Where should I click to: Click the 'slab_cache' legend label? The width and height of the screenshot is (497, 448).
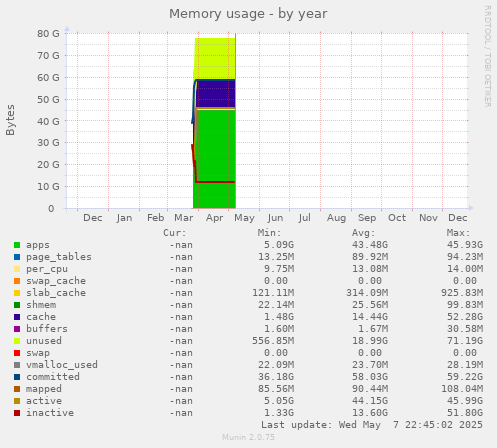tap(56, 293)
